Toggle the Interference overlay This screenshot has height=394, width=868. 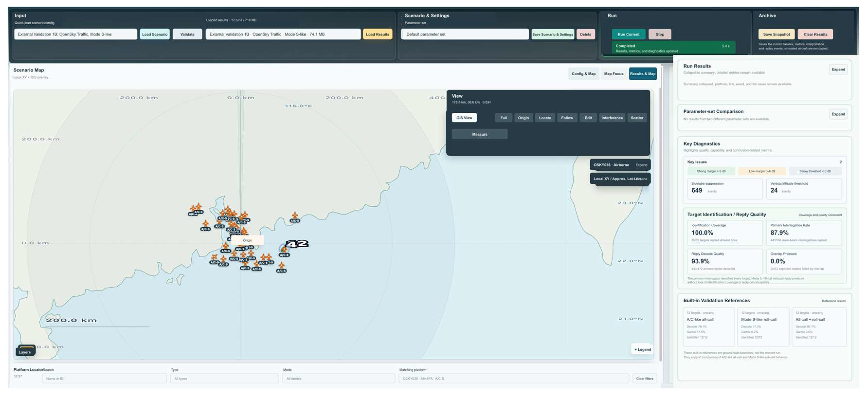tap(612, 118)
